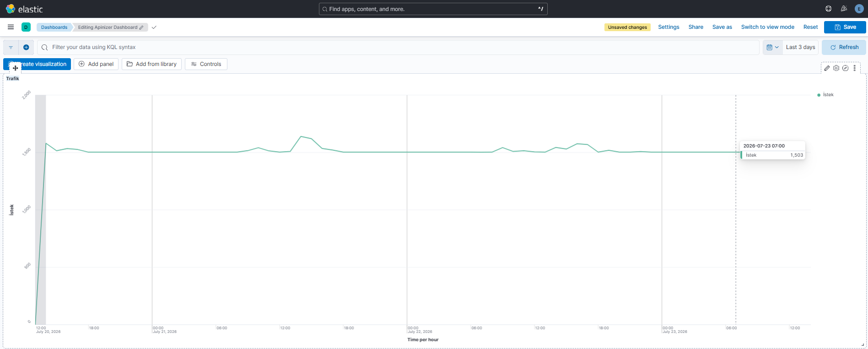Open the help menu lifebuoy icon
Image resolution: width=868 pixels, height=349 pixels.
tap(828, 9)
